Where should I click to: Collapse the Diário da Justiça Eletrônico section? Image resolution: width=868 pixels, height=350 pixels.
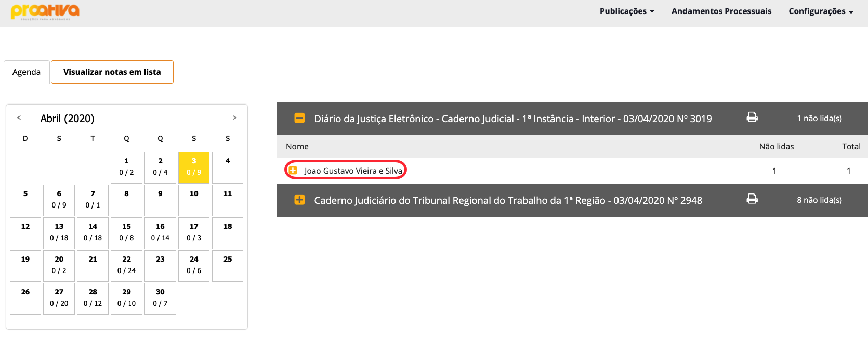click(299, 118)
